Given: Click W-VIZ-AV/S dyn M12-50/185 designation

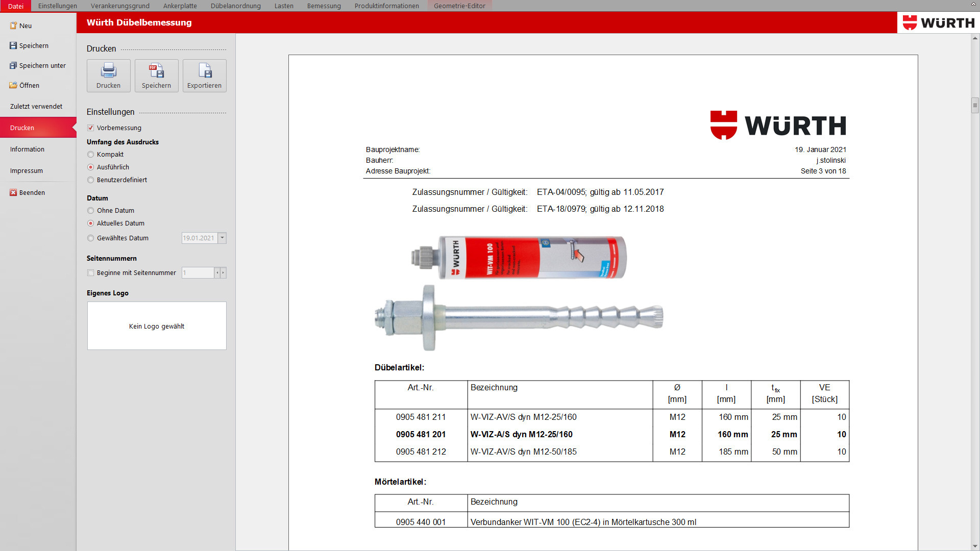Looking at the screenshot, I should [523, 452].
